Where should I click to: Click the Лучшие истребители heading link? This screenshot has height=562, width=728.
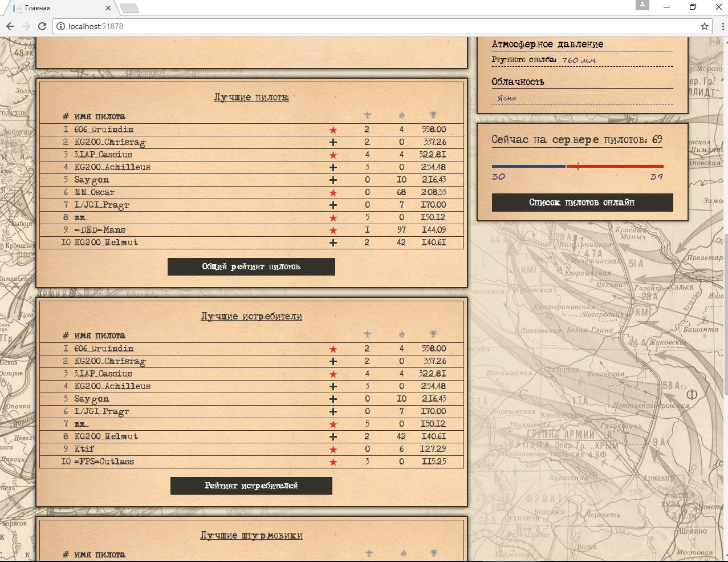point(251,316)
